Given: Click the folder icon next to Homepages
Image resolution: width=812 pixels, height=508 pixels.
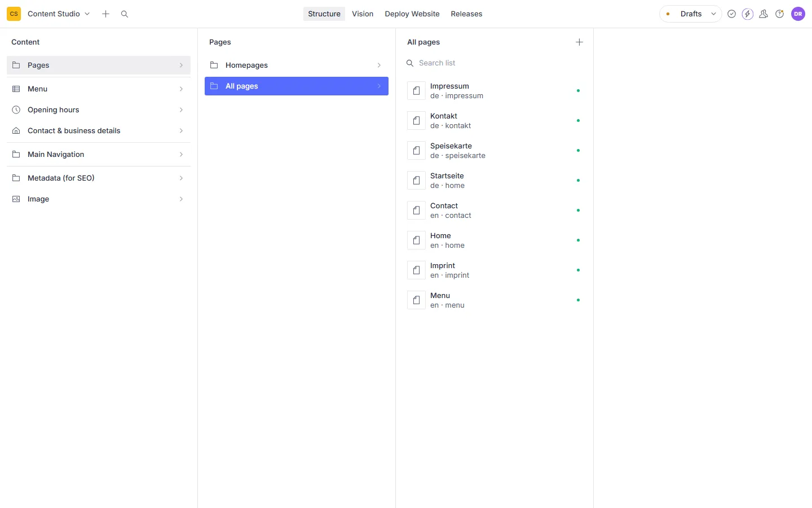Looking at the screenshot, I should click(214, 65).
